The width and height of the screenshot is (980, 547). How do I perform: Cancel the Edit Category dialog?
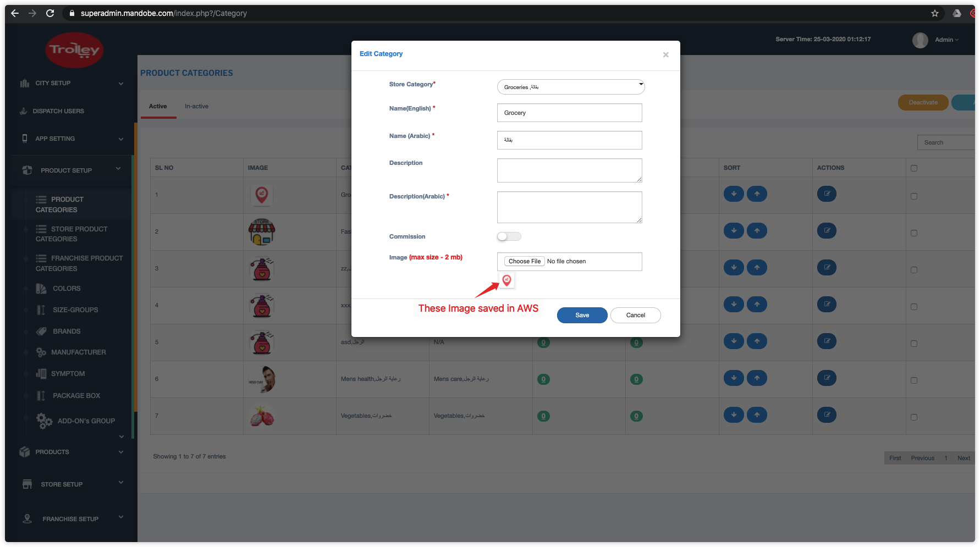[636, 315]
